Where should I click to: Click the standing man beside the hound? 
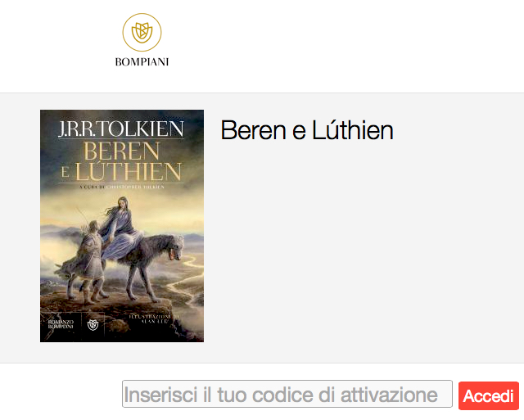click(x=88, y=260)
